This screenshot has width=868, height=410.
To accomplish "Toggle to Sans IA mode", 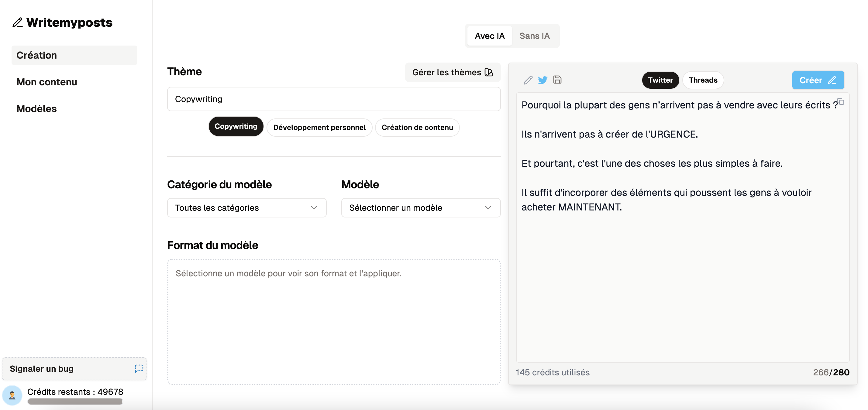I will [535, 36].
